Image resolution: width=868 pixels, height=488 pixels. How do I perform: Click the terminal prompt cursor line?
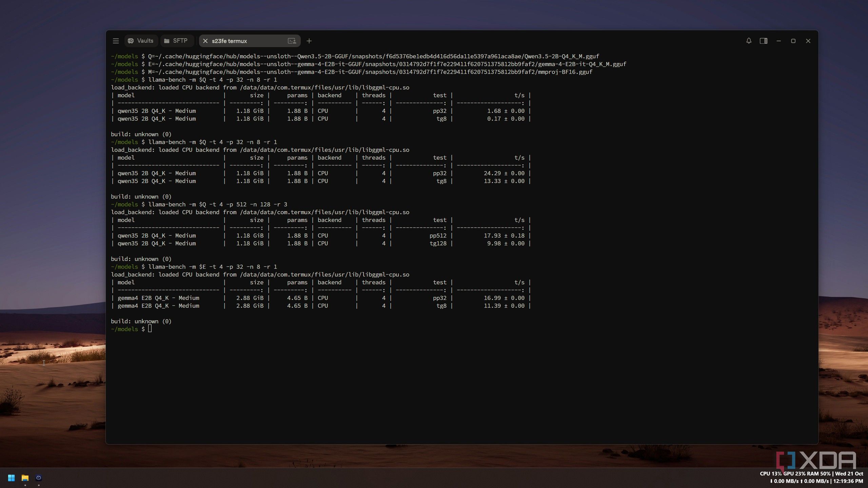pyautogui.click(x=131, y=329)
